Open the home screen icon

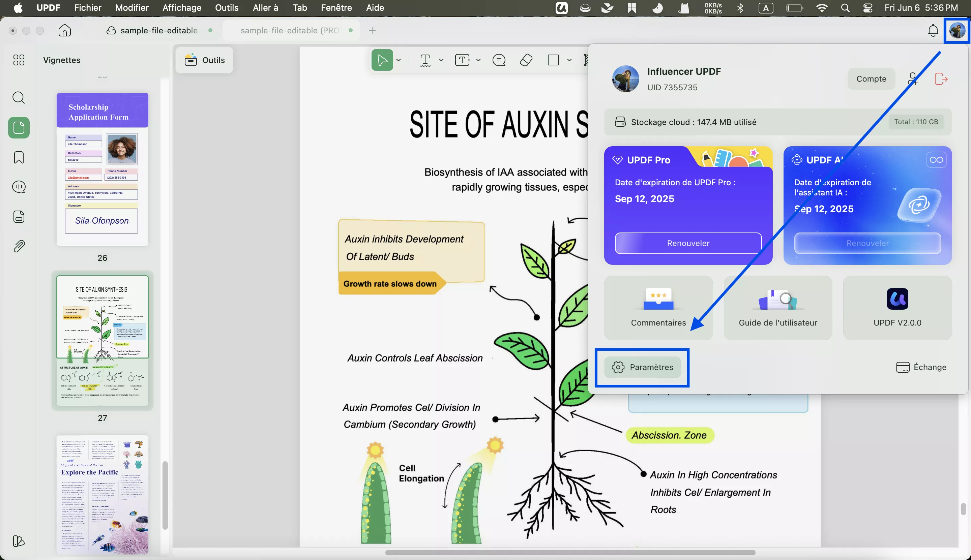(65, 30)
